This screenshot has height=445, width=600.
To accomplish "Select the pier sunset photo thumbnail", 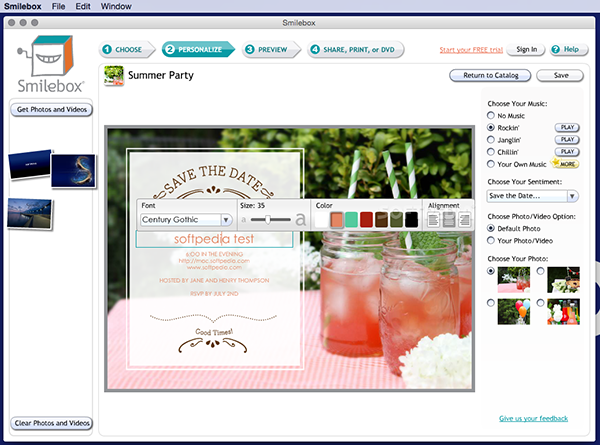I will (30, 214).
